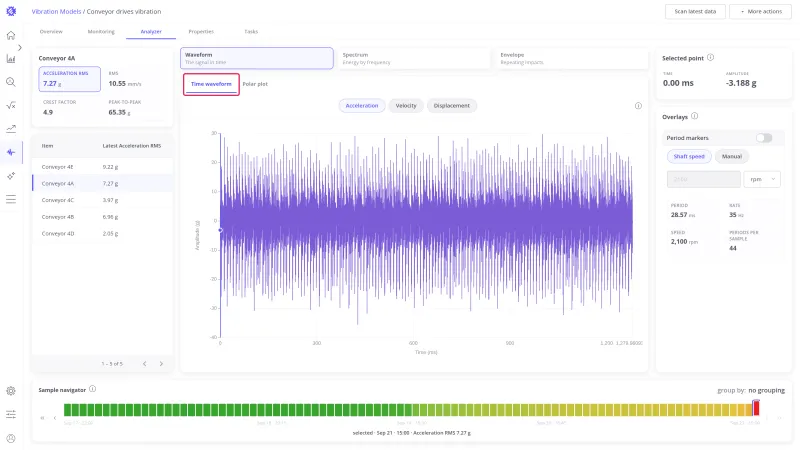Select Conveyor 4D row in the list
This screenshot has width=800, height=450.
103,234
